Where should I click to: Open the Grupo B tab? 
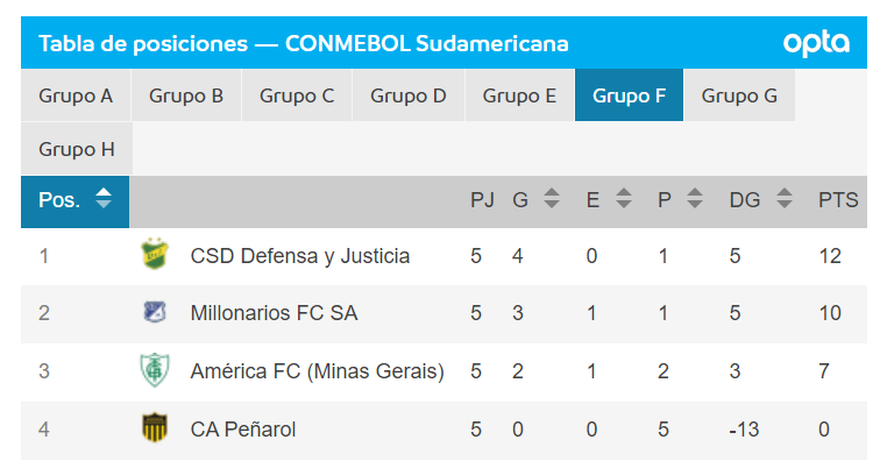point(186,96)
